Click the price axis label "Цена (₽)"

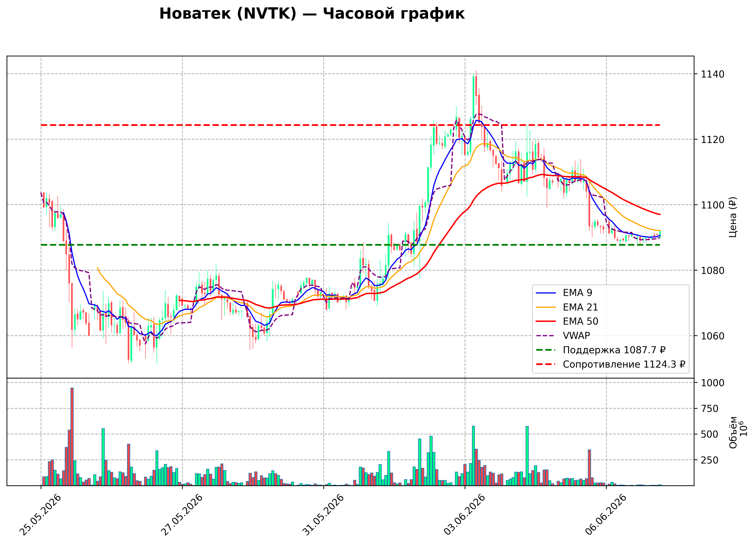tap(733, 217)
